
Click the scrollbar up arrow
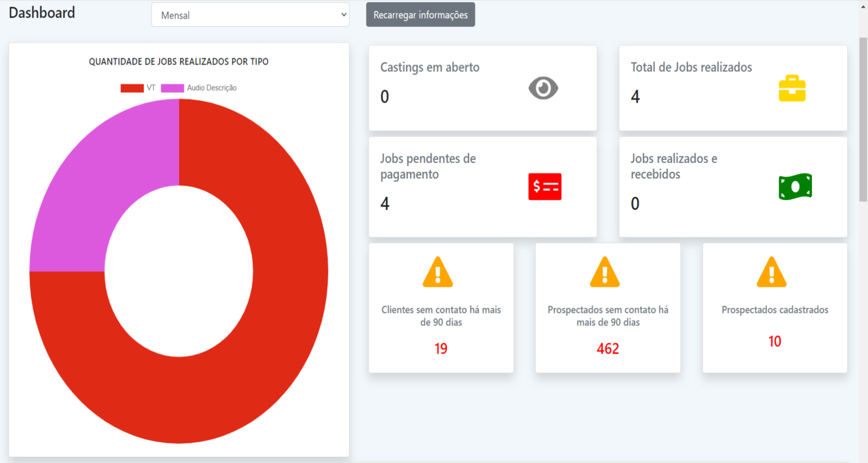863,7
